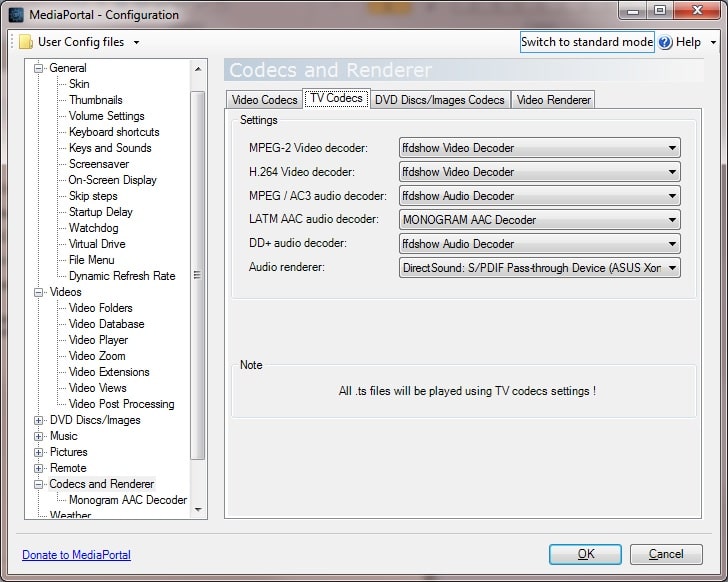The height and width of the screenshot is (582, 728).
Task: Expand the Music tree node
Action: (x=39, y=436)
